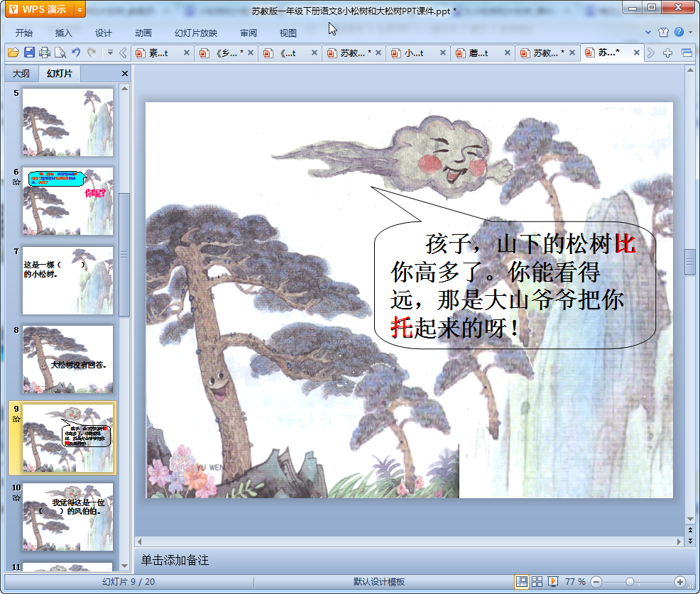
Task: Close the slide thumbnail panel
Action: pyautogui.click(x=125, y=74)
